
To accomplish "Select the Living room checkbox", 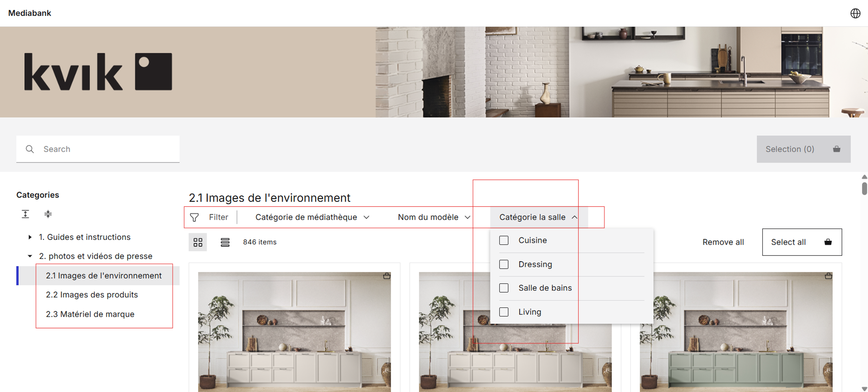I will pyautogui.click(x=504, y=312).
